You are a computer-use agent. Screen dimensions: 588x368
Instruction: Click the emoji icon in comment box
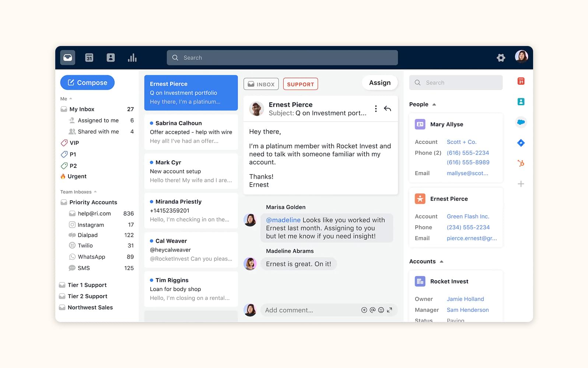pyautogui.click(x=381, y=310)
